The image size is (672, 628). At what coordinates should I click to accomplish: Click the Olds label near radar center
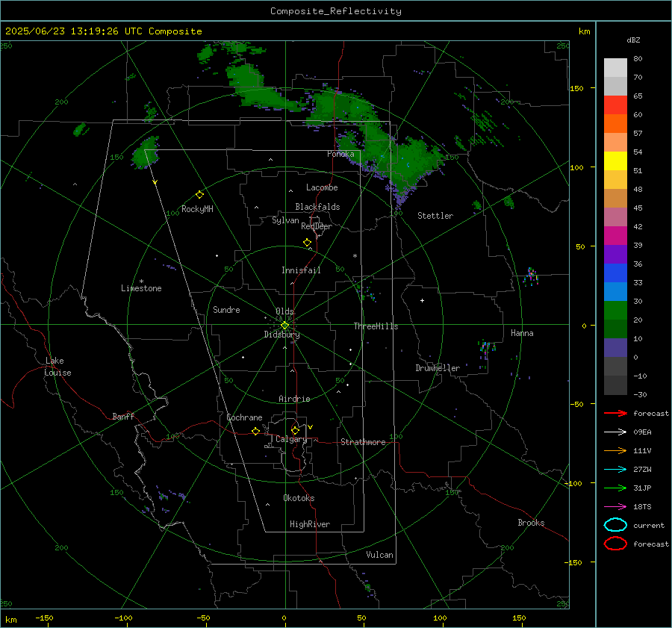tap(284, 311)
